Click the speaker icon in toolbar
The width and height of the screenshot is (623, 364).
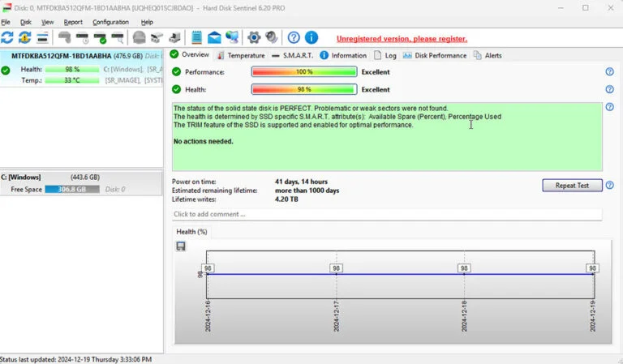tap(272, 38)
